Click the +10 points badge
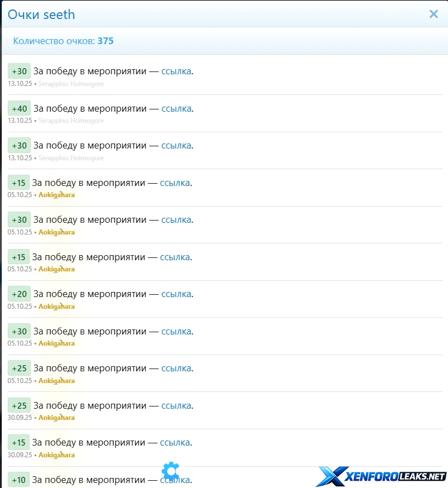 [18, 480]
